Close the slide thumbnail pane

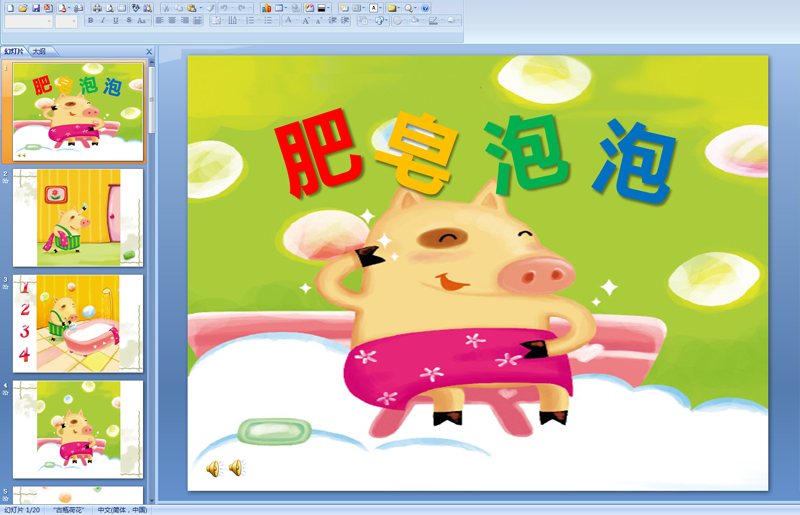coord(149,52)
